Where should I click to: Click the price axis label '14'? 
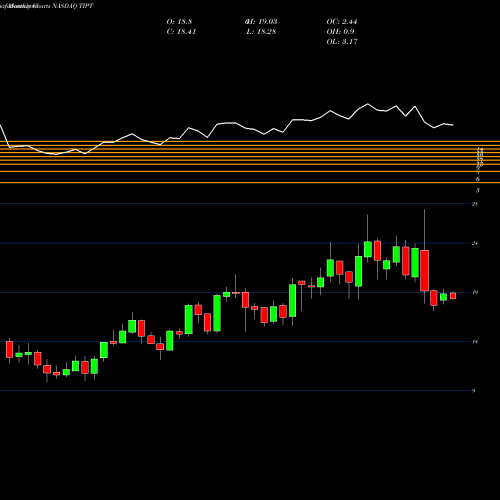pos(475,342)
